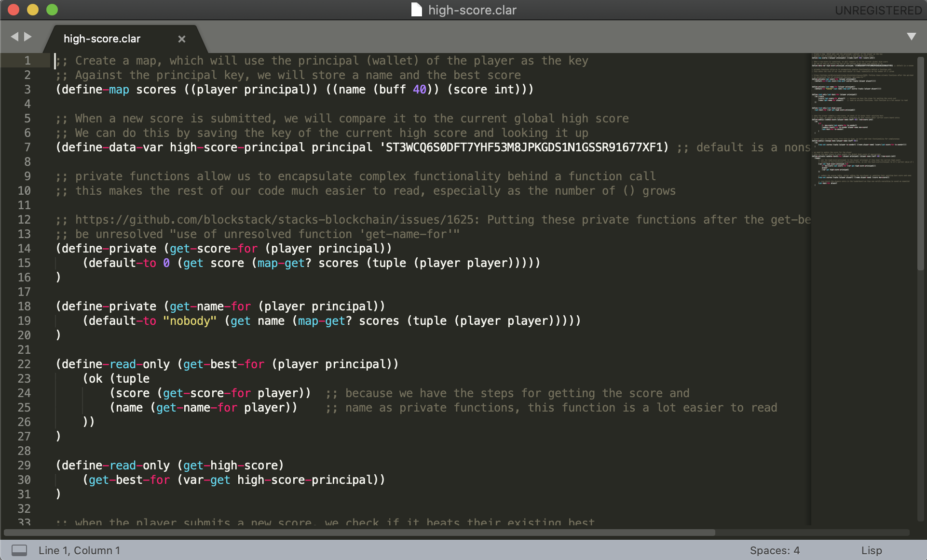
Task: Toggle the side bar panel icon
Action: click(19, 550)
